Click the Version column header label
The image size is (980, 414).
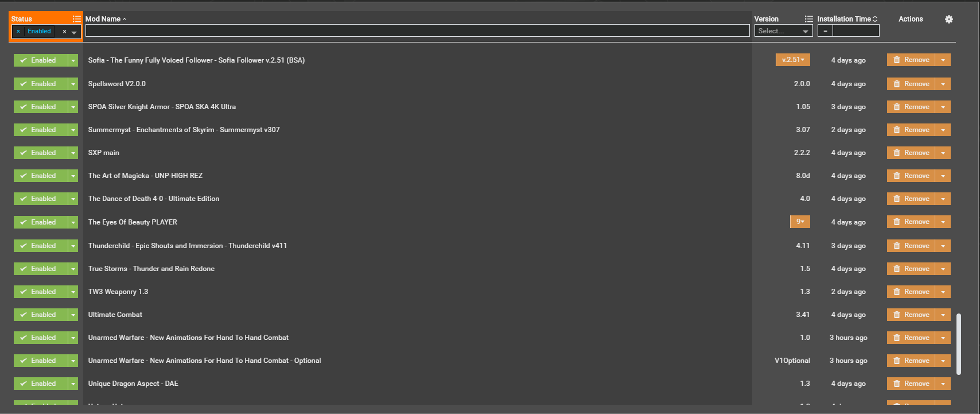coord(766,19)
